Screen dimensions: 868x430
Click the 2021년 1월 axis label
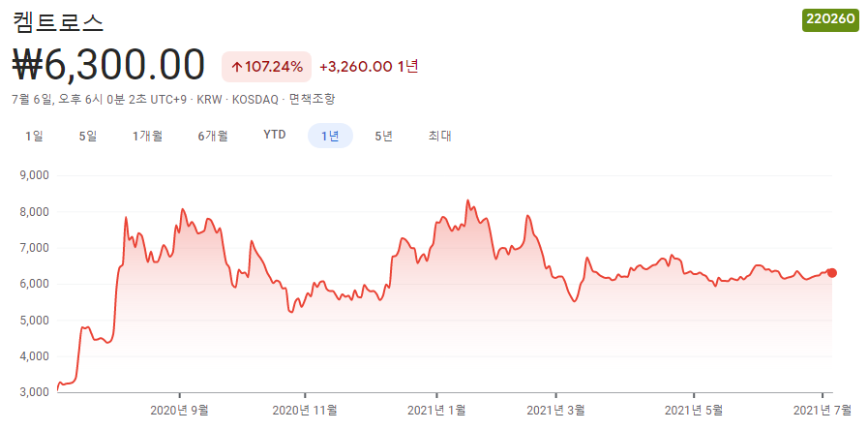click(x=436, y=411)
